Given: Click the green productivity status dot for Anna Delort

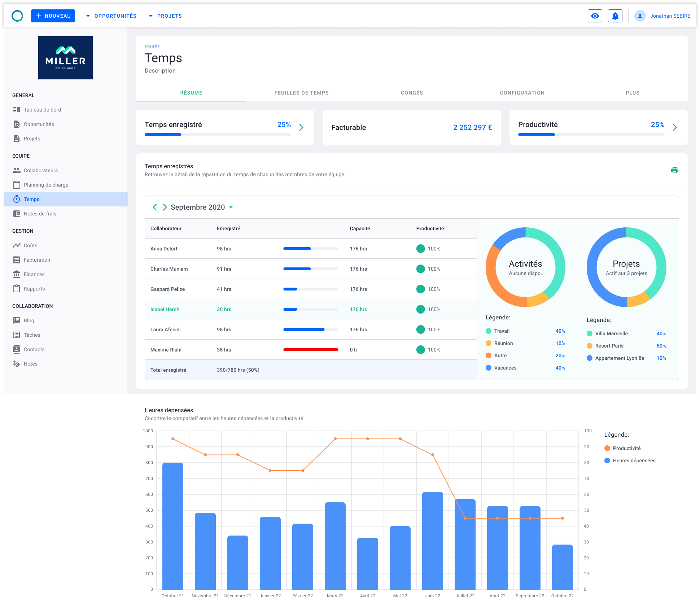Looking at the screenshot, I should tap(420, 248).
